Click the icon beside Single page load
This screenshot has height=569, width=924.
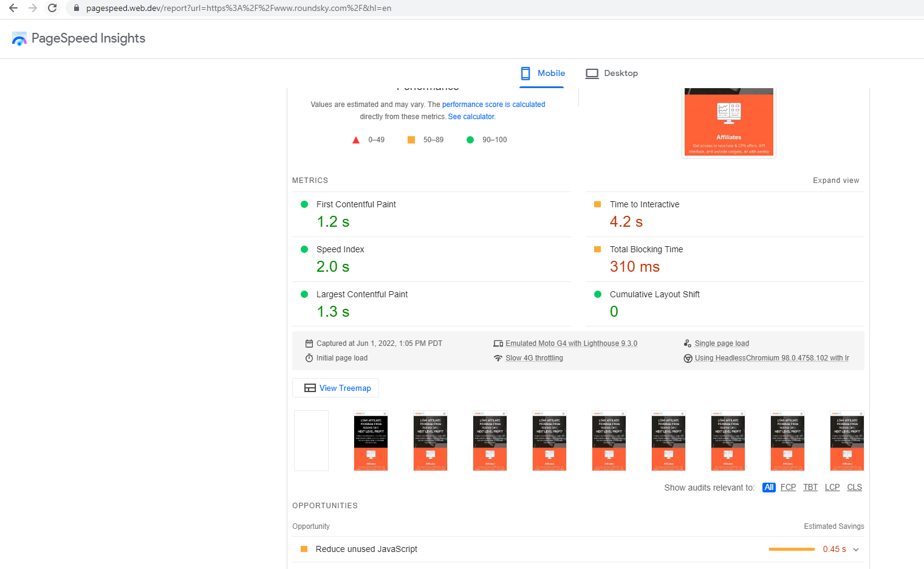(688, 343)
